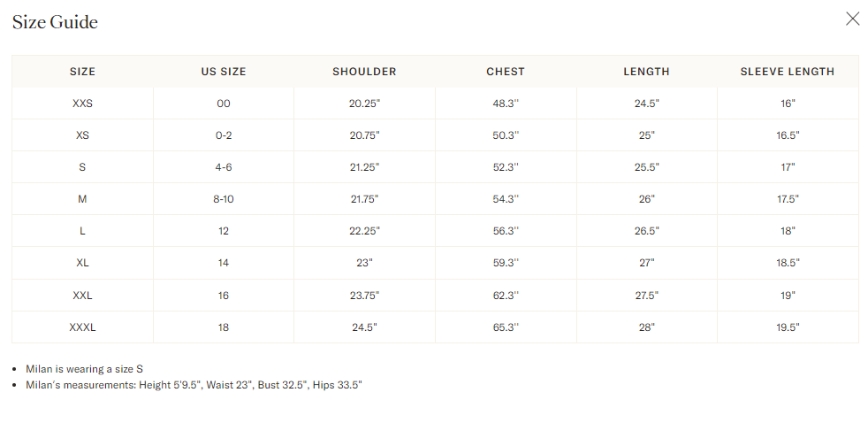This screenshot has width=868, height=423.
Task: Click the XS size row label
Action: click(x=82, y=135)
